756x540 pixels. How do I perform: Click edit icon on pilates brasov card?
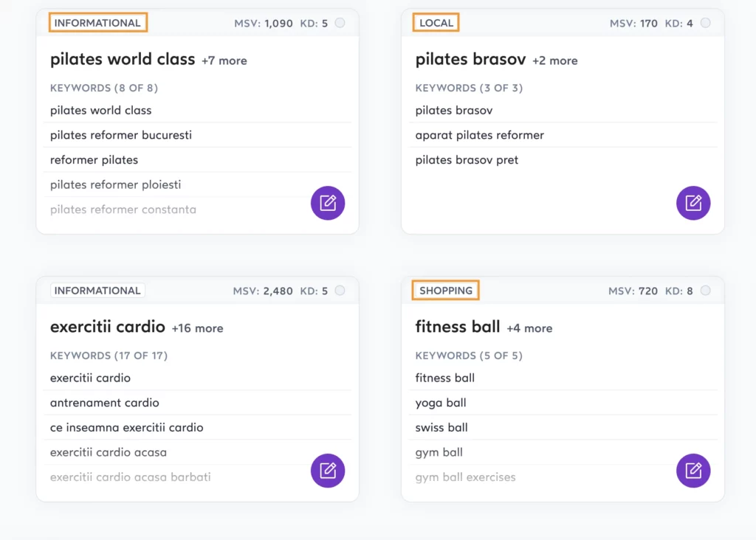(693, 203)
